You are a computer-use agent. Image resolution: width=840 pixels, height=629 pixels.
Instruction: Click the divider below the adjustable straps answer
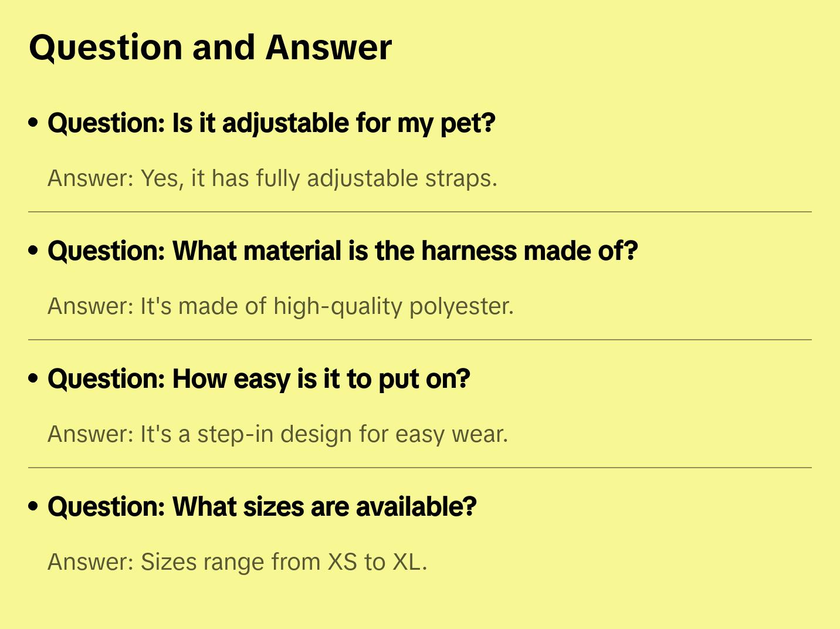(420, 212)
